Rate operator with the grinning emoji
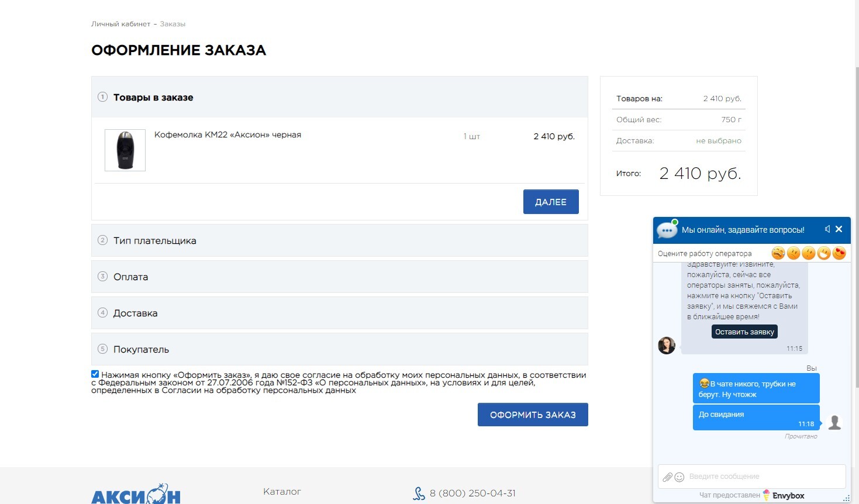The image size is (859, 504). [x=824, y=253]
